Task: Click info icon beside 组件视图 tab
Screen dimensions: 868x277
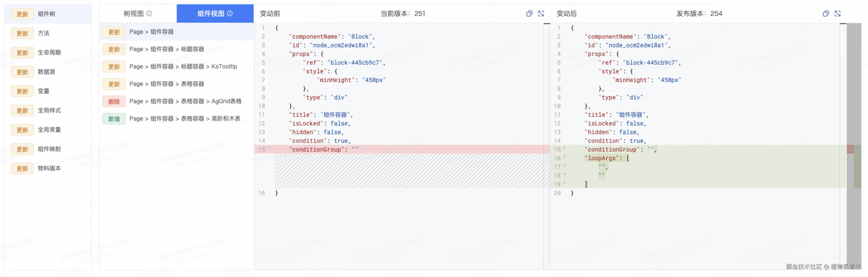Action: pyautogui.click(x=230, y=14)
